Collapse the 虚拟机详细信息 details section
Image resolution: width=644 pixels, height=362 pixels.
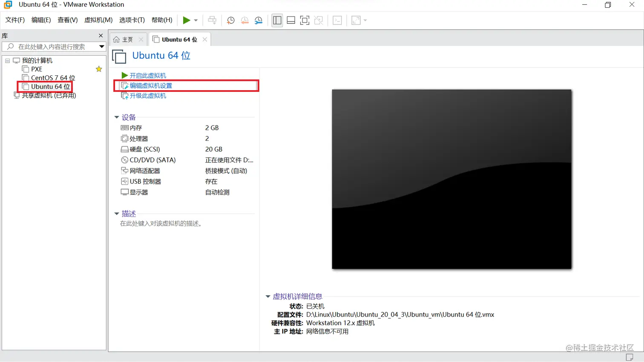click(268, 296)
